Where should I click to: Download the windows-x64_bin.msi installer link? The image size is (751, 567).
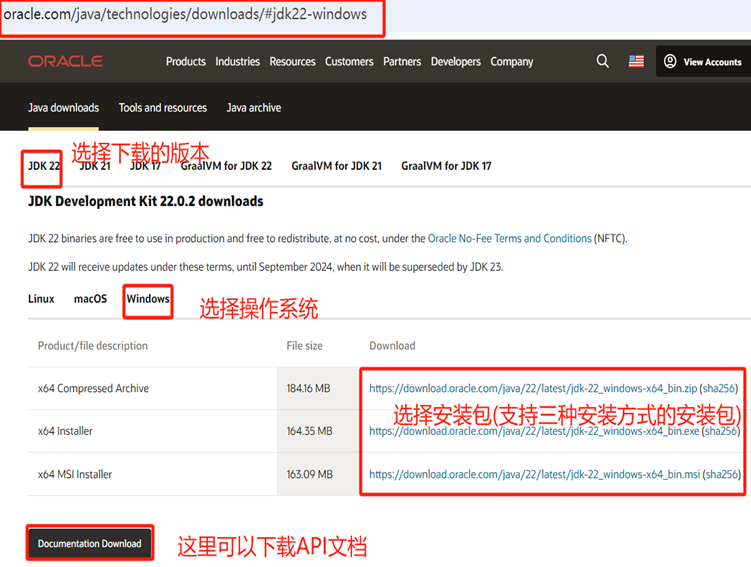(535, 475)
